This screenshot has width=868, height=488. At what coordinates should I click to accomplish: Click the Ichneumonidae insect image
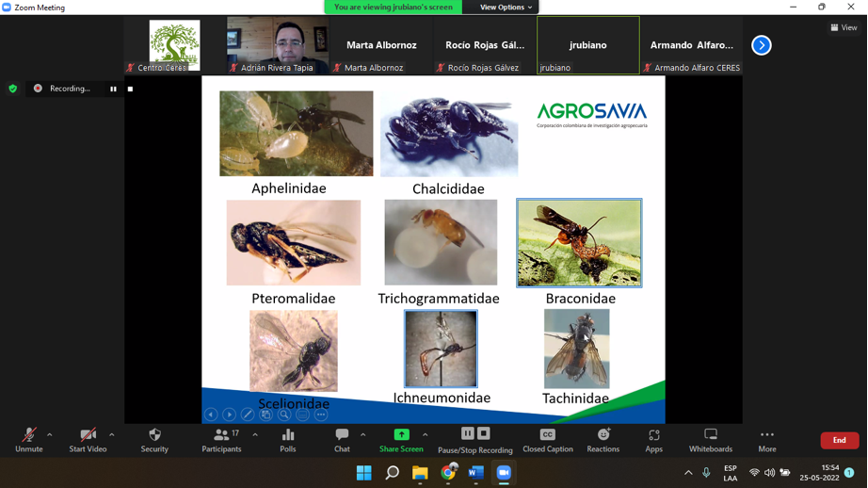[441, 349]
